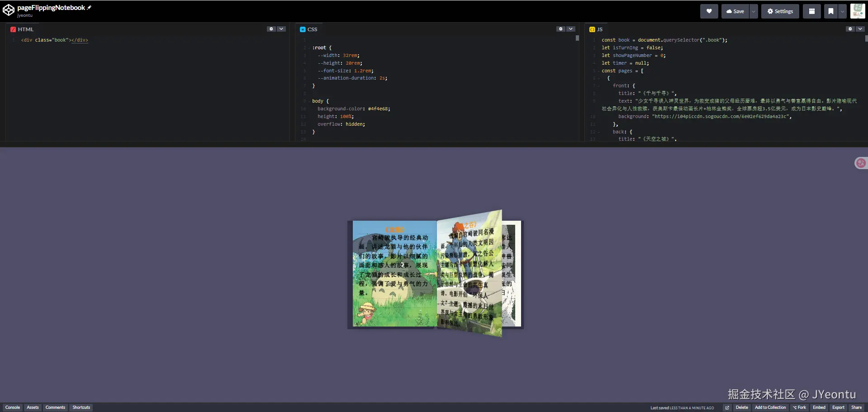Screen dimensions: 868x412
Task: Click 'background-color: #4f4e68' in CSS
Action: point(354,109)
